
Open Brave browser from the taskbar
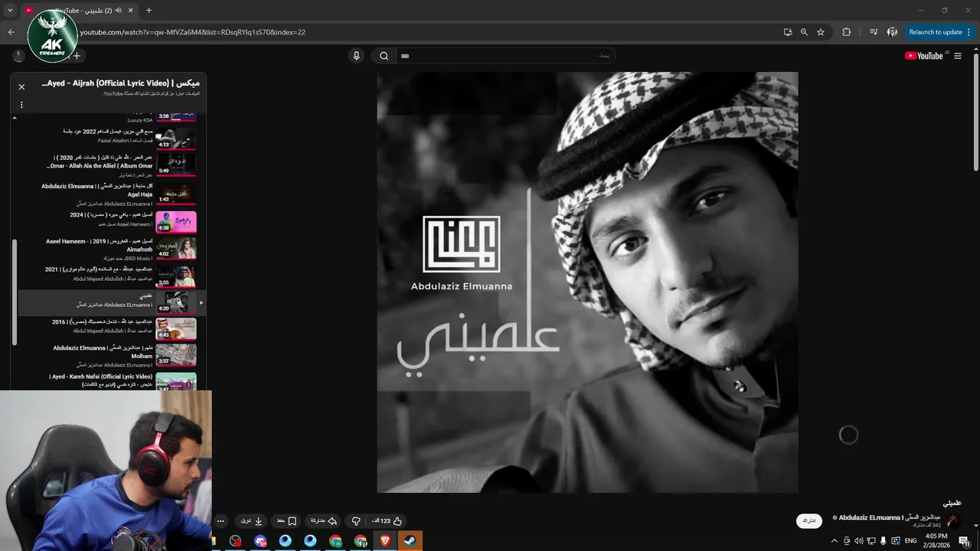[x=385, y=540]
